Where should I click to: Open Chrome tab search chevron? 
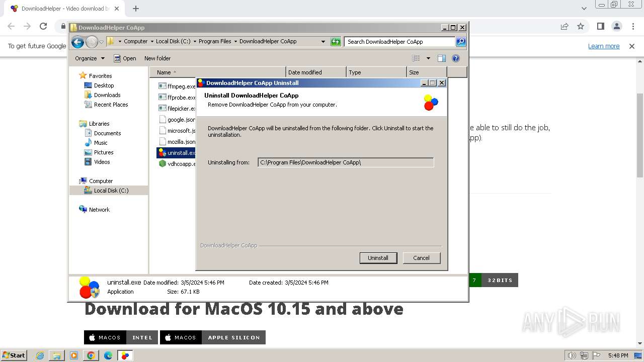click(584, 9)
